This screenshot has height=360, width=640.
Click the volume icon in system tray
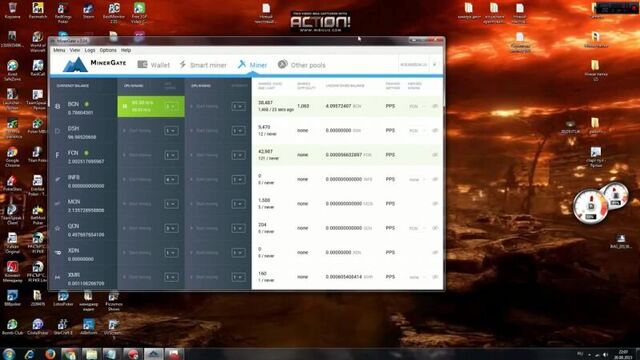605,354
